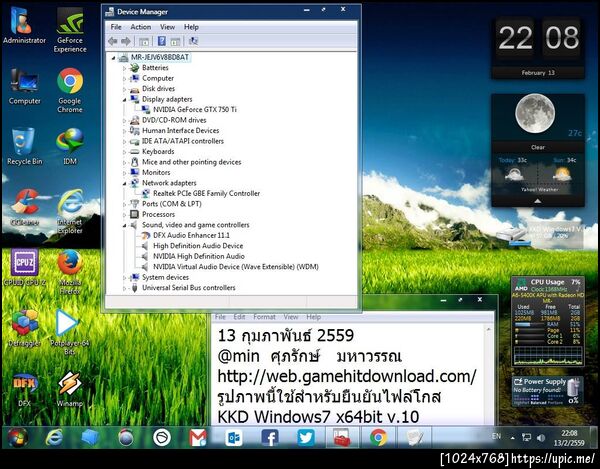Open the Twitter icon on the taskbar
600x469 pixels.
[x=306, y=437]
